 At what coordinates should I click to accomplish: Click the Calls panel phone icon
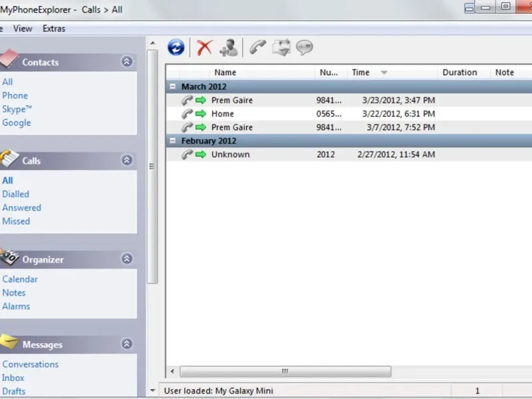(x=9, y=158)
